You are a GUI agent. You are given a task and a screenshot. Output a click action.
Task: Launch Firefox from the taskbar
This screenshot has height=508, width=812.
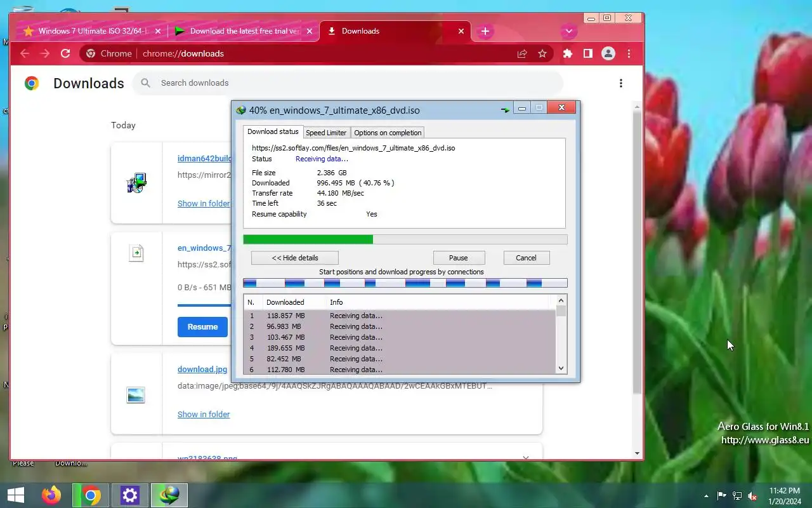click(x=51, y=495)
